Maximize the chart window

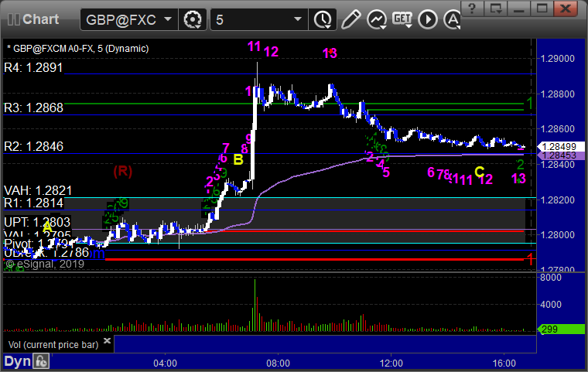point(542,9)
